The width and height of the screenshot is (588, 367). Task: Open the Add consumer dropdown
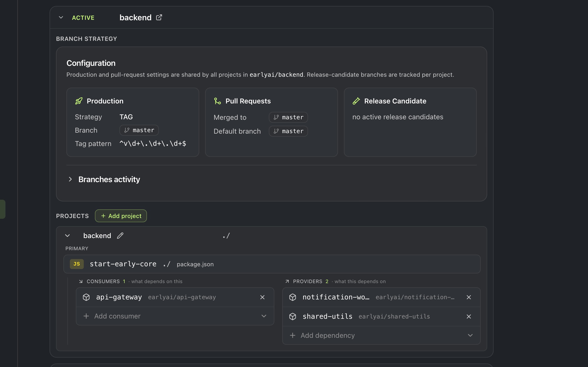tap(175, 316)
